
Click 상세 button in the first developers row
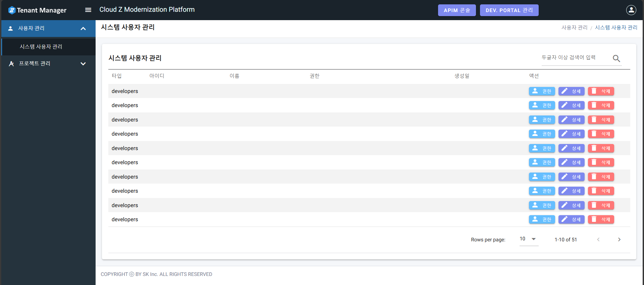pyautogui.click(x=571, y=91)
